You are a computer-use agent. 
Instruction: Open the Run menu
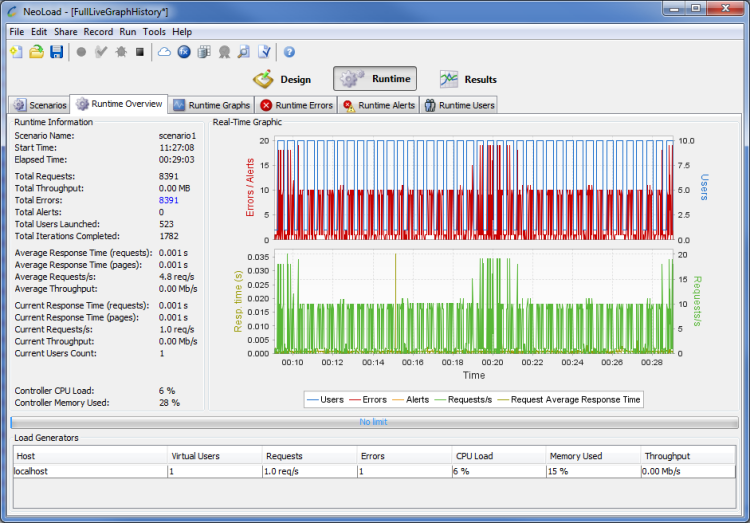[x=127, y=32]
